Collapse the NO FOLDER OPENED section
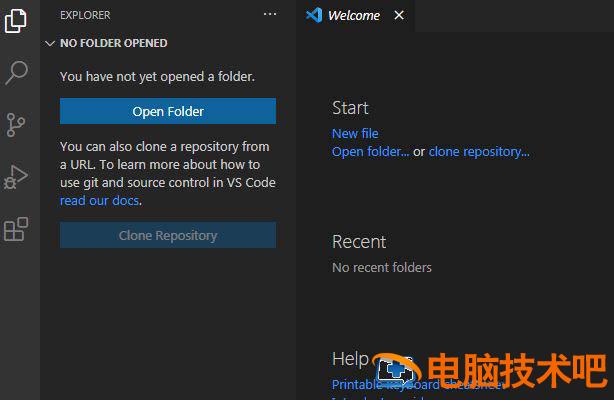 50,43
